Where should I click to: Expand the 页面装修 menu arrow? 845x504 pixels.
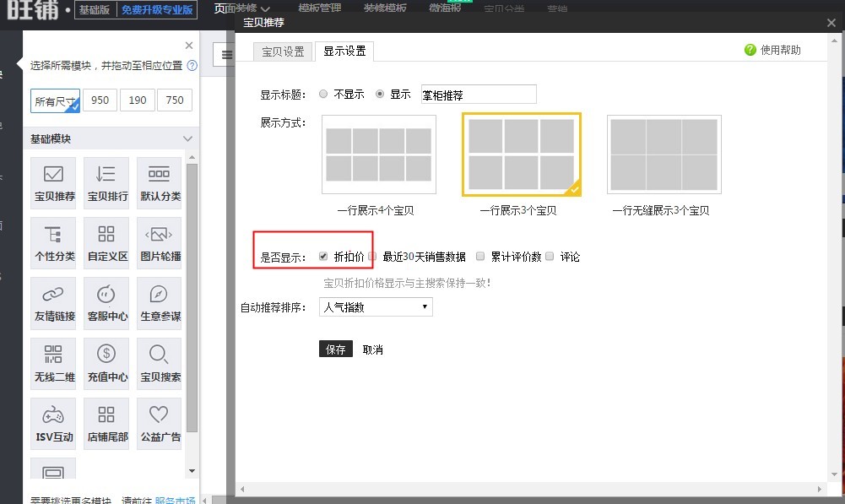pos(264,8)
